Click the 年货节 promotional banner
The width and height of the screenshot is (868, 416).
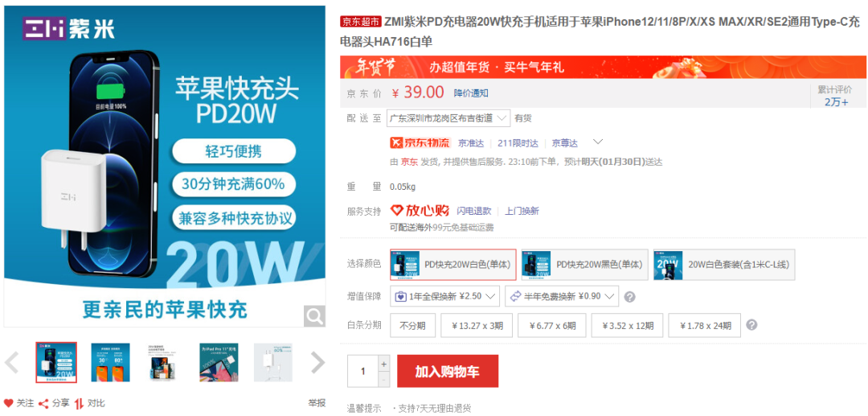tap(603, 67)
